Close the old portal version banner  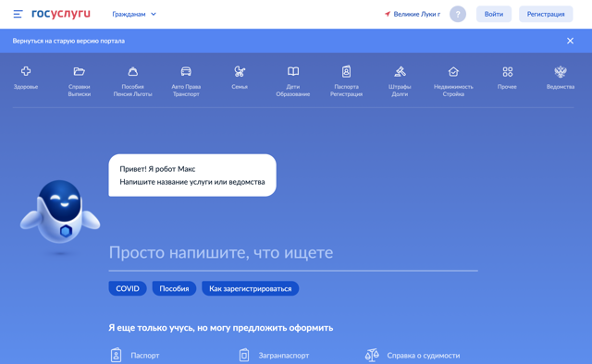pos(570,41)
